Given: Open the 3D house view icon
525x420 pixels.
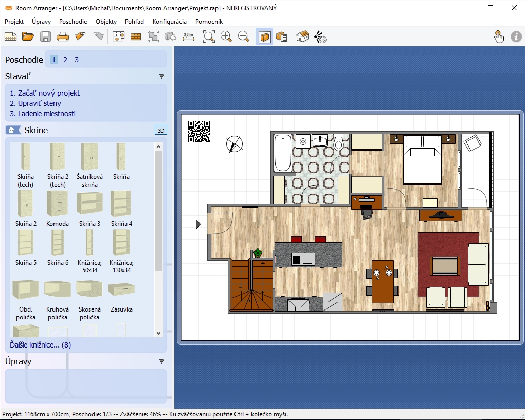Looking at the screenshot, I should point(302,36).
